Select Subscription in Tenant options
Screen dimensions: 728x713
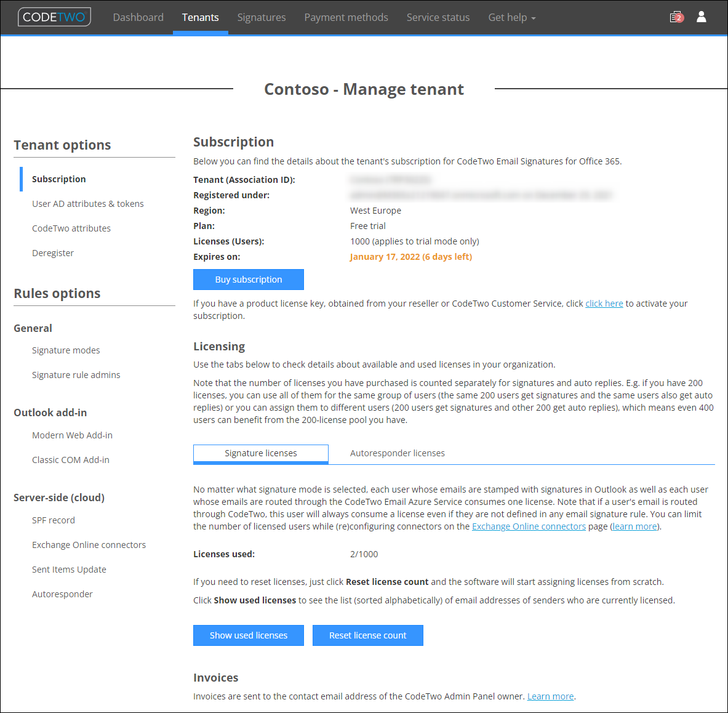click(59, 179)
